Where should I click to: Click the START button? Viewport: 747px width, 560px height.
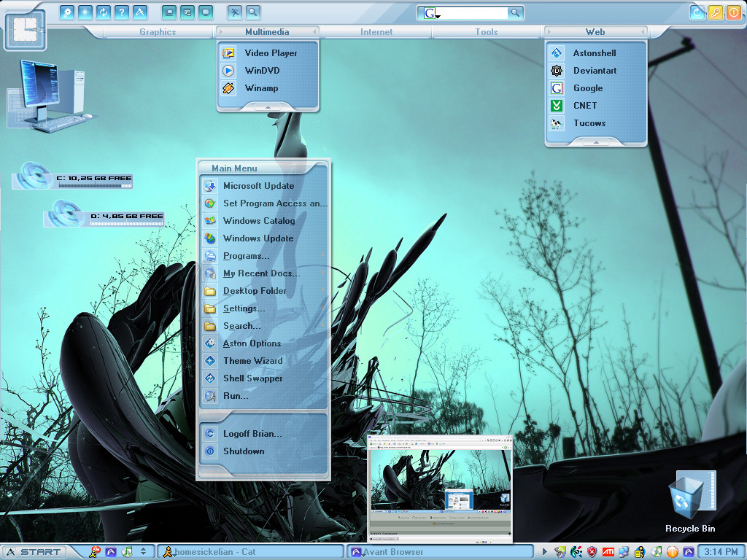pos(34,552)
